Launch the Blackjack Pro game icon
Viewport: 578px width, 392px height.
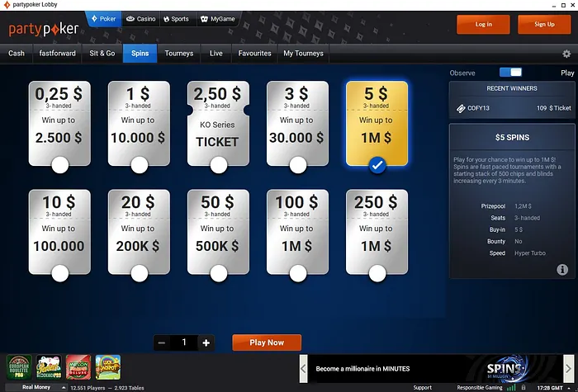[49, 367]
